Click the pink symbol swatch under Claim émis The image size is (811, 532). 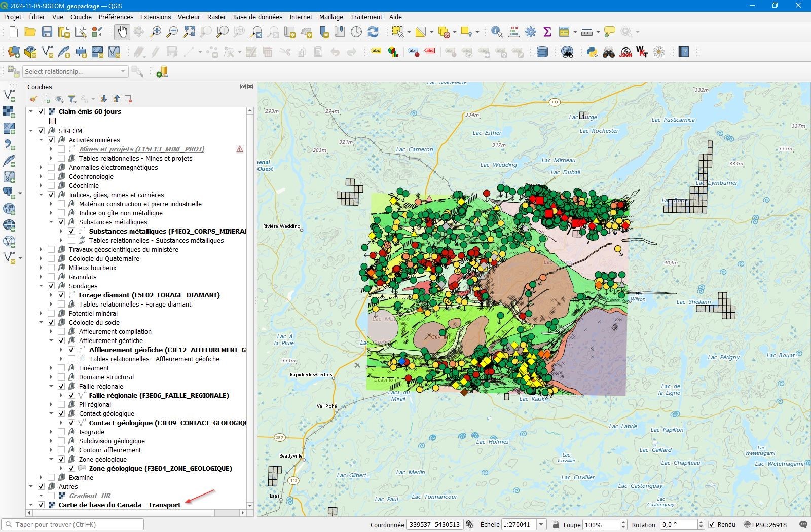coord(52,121)
